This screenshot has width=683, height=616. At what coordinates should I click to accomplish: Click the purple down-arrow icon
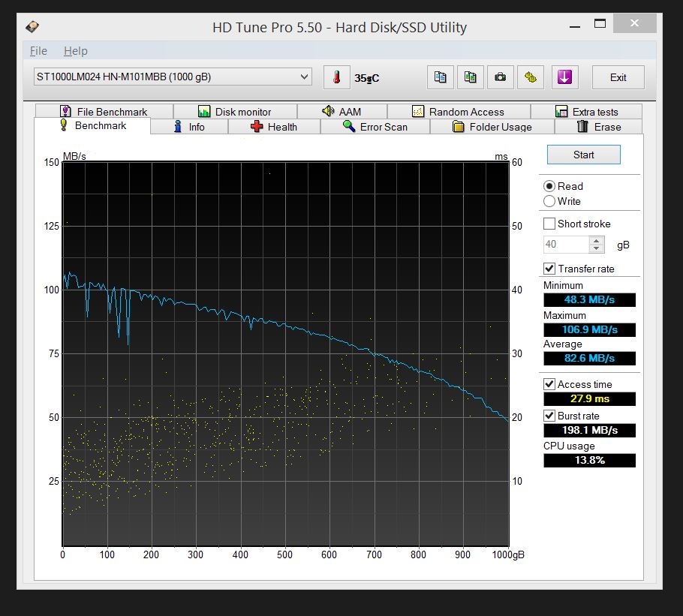pyautogui.click(x=564, y=77)
